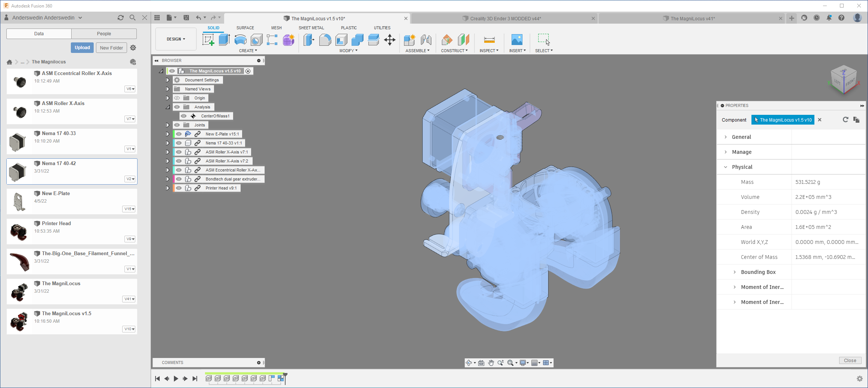Select the Press Pull tool

coord(309,39)
